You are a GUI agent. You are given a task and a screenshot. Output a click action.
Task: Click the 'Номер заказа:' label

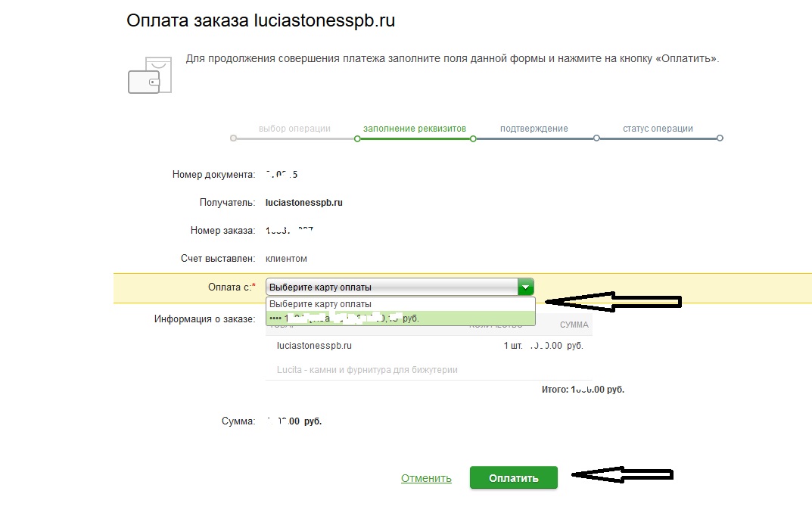coord(222,231)
